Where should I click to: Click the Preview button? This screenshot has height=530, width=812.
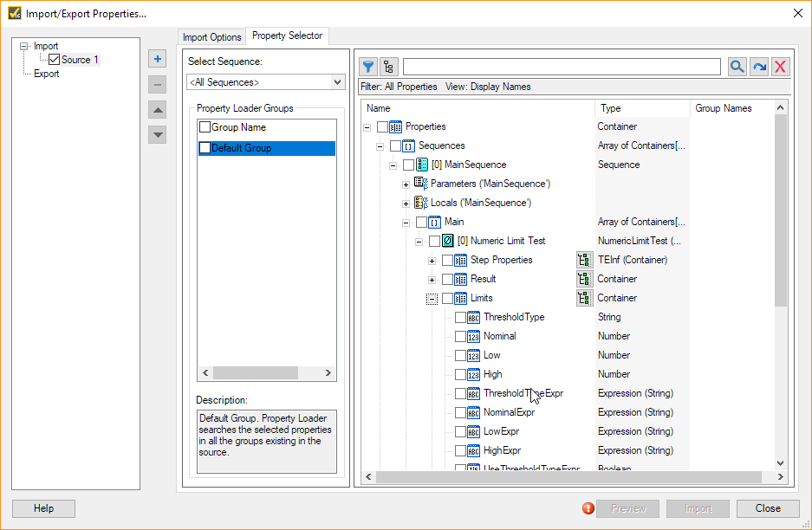[628, 508]
